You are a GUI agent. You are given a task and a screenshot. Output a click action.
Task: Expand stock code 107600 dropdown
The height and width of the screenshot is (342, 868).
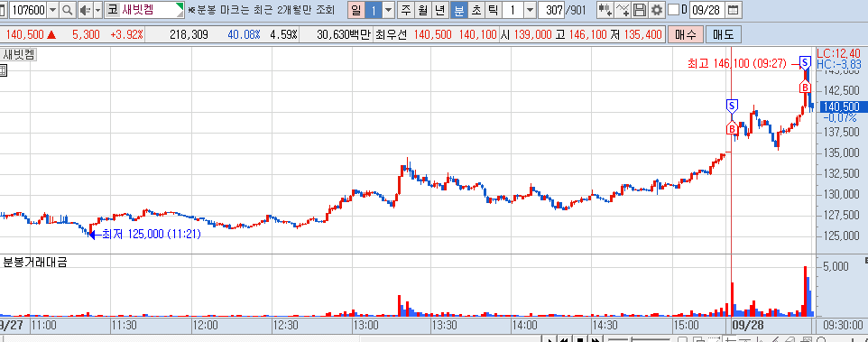(x=52, y=10)
